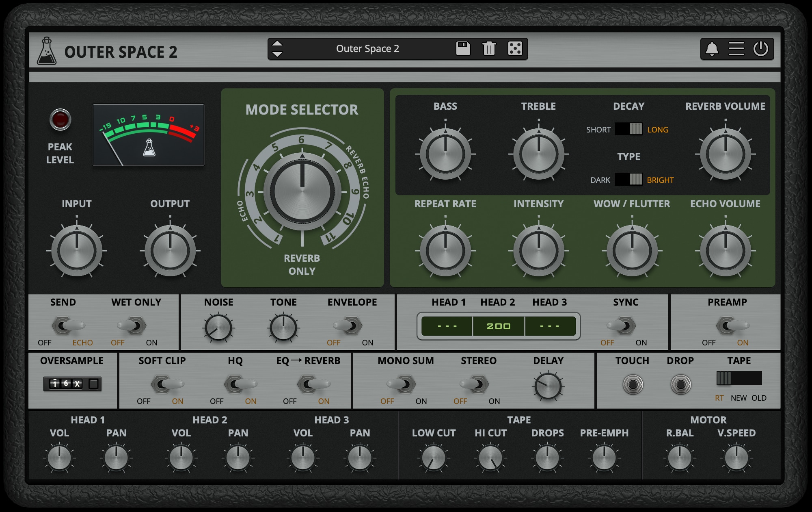This screenshot has height=512, width=812.
Task: Open the preset save (floppy disk) icon
Action: [463, 49]
